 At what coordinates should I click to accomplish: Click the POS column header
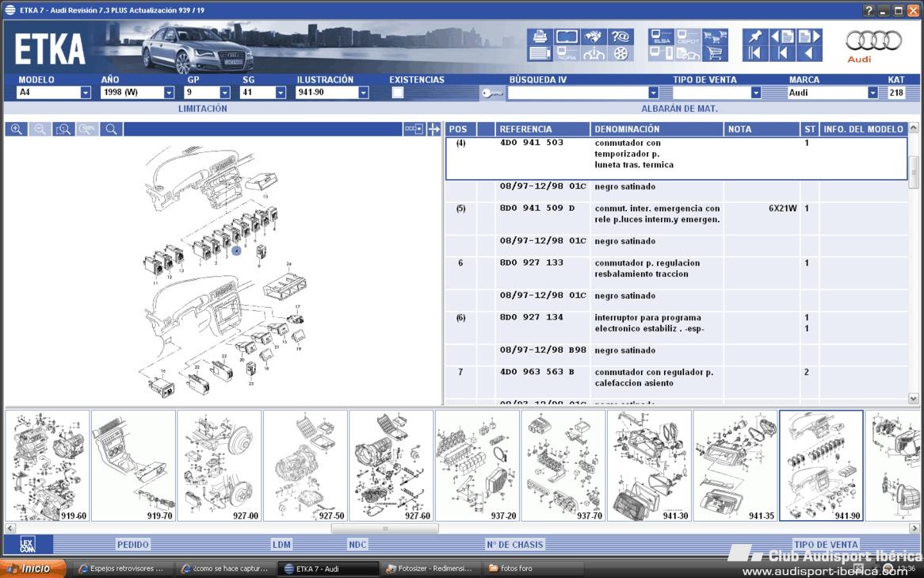(461, 129)
